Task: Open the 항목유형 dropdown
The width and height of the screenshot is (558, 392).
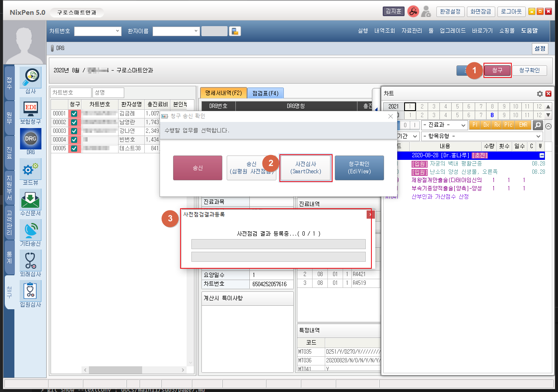Action: pyautogui.click(x=482, y=136)
